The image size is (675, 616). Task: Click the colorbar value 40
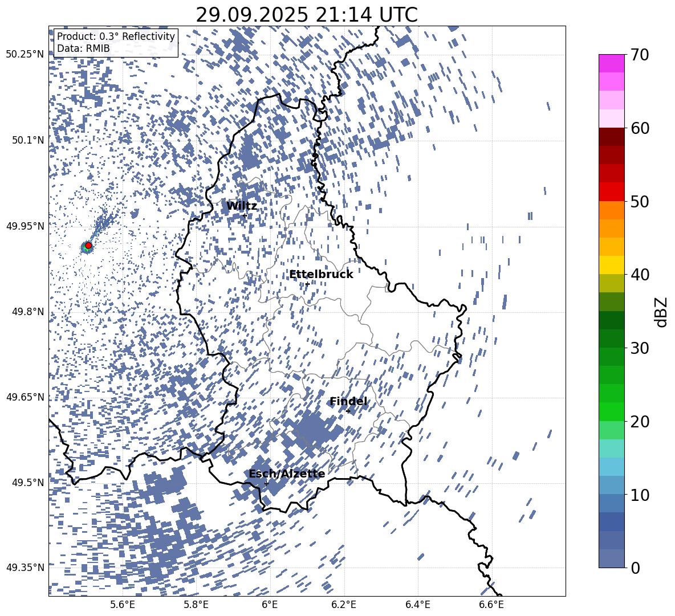point(640,275)
